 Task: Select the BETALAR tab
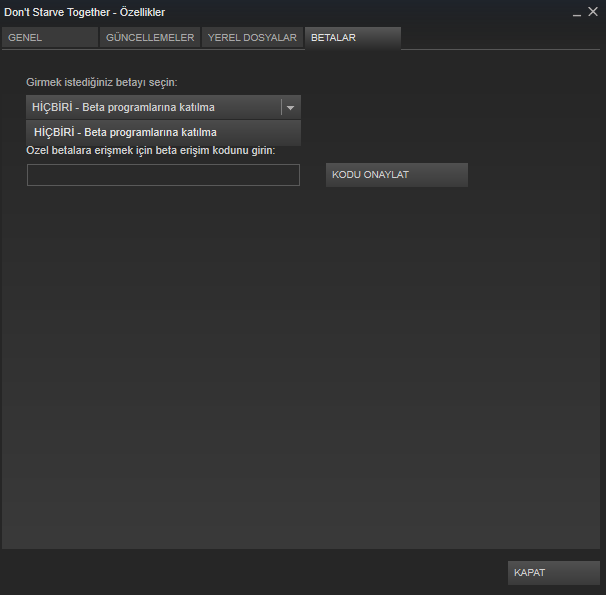tap(353, 37)
